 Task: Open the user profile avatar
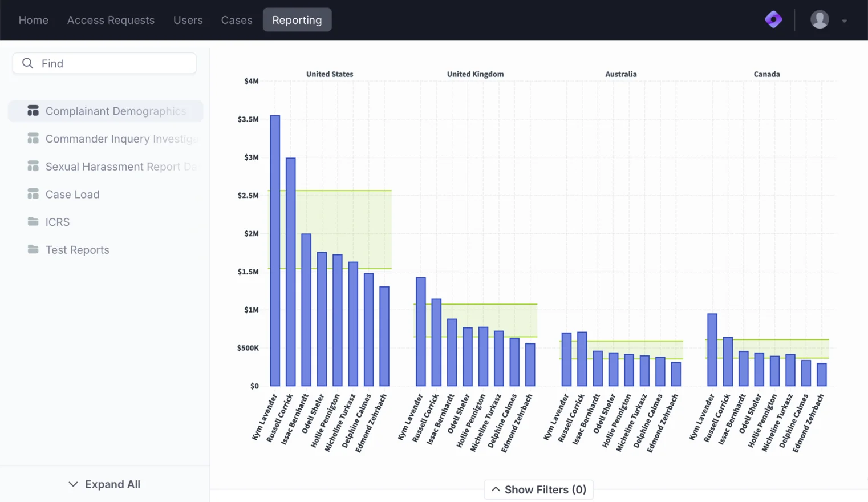click(x=820, y=19)
